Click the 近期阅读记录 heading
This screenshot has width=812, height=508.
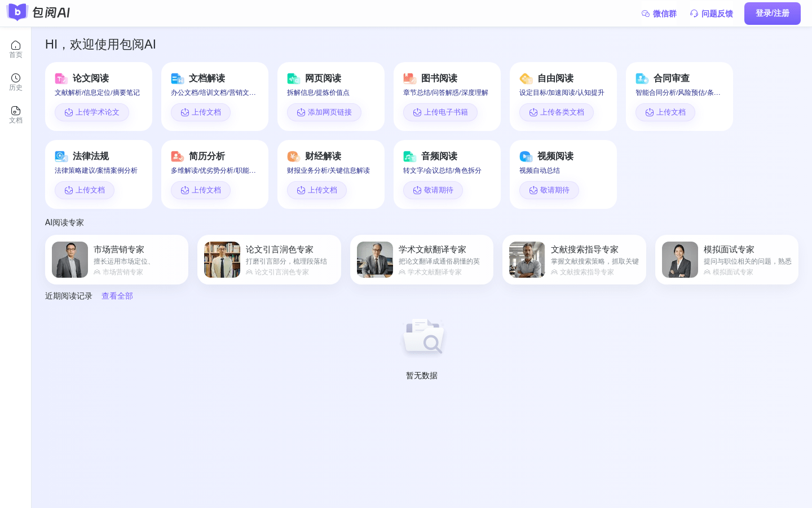coord(69,296)
